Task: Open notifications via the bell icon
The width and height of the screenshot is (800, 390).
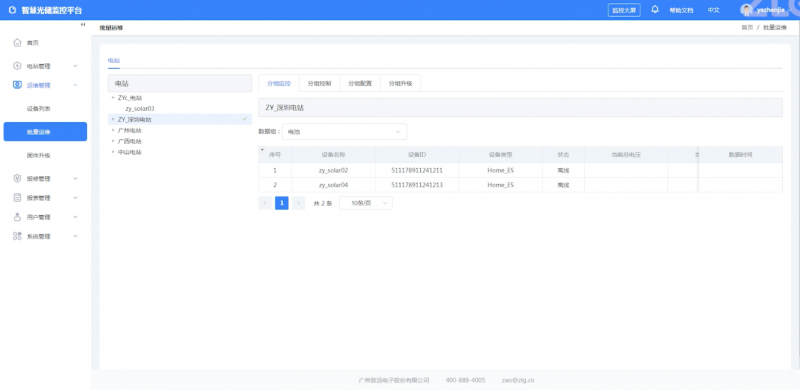Action: point(655,10)
